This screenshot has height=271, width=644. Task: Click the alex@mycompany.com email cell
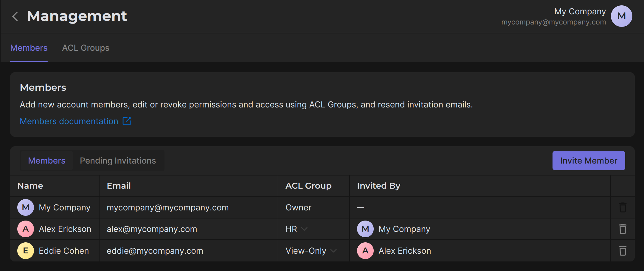click(152, 229)
